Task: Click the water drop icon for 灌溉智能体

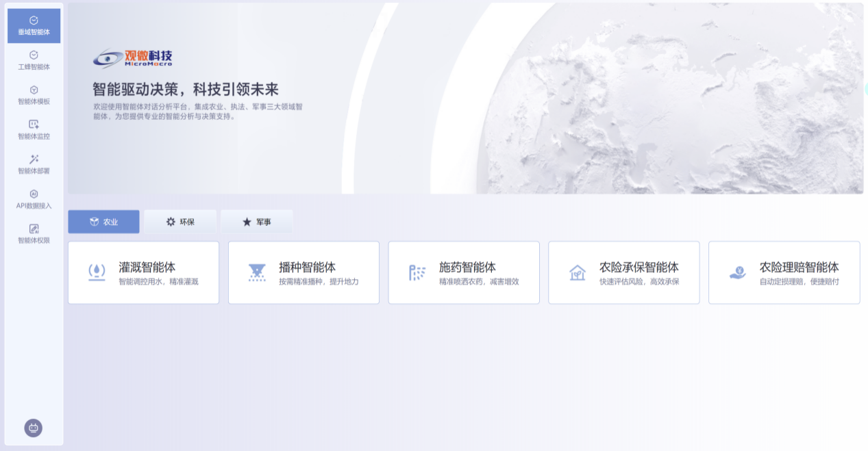Action: [97, 272]
